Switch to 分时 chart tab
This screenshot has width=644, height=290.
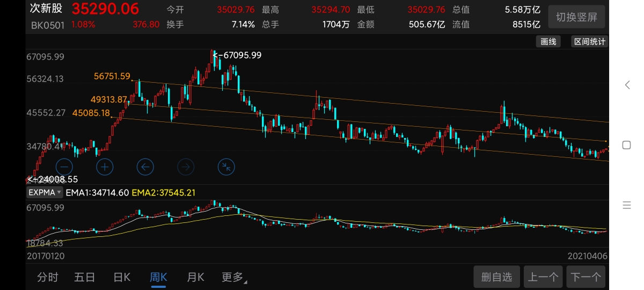point(47,277)
